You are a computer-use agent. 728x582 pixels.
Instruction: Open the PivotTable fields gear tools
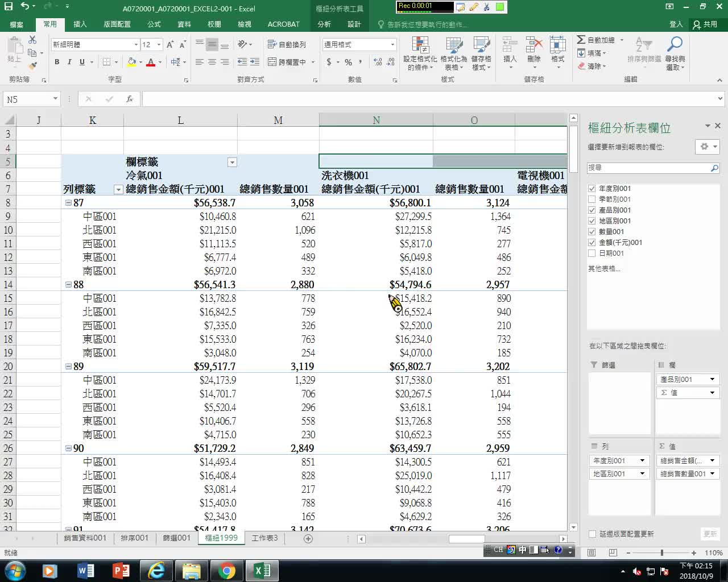pyautogui.click(x=707, y=147)
